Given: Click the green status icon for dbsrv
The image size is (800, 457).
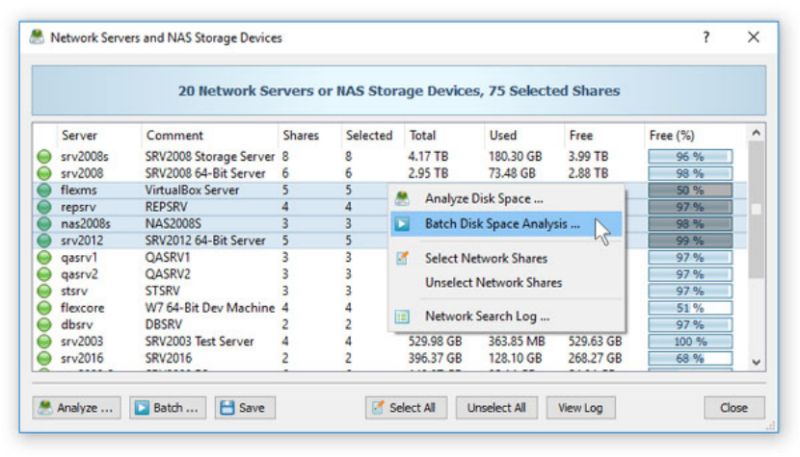Looking at the screenshot, I should [x=44, y=325].
